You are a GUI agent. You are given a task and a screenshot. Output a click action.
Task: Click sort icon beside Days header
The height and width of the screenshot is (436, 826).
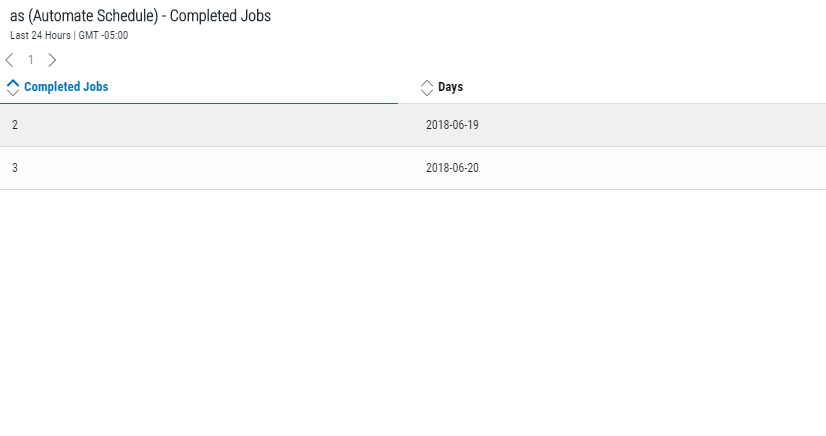coord(427,87)
